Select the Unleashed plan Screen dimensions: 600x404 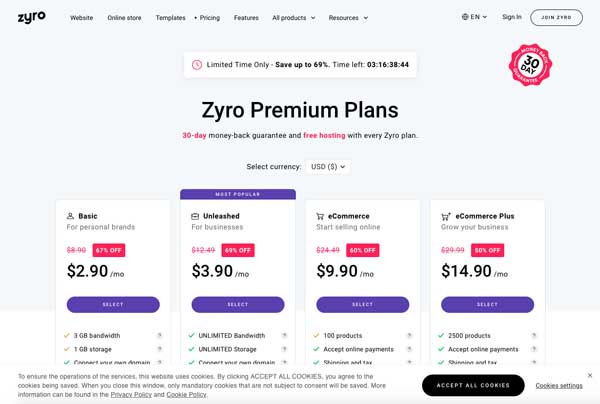(x=238, y=305)
